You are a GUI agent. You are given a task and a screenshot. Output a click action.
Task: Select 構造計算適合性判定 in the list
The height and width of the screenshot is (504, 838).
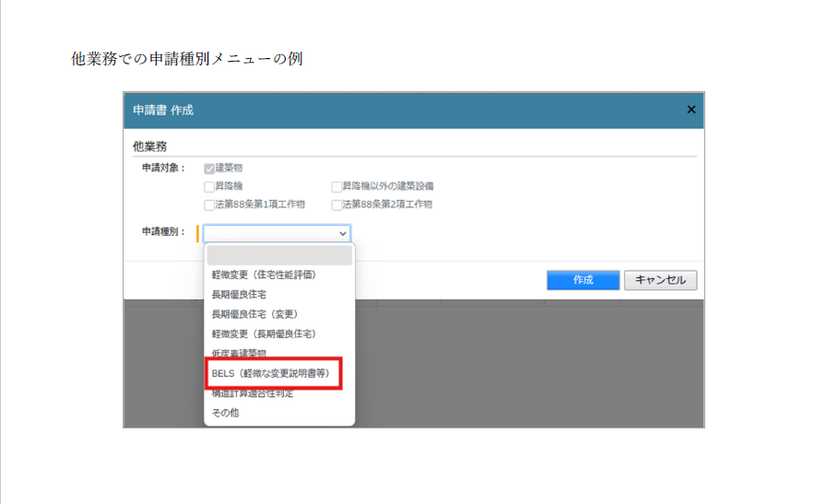tap(253, 393)
